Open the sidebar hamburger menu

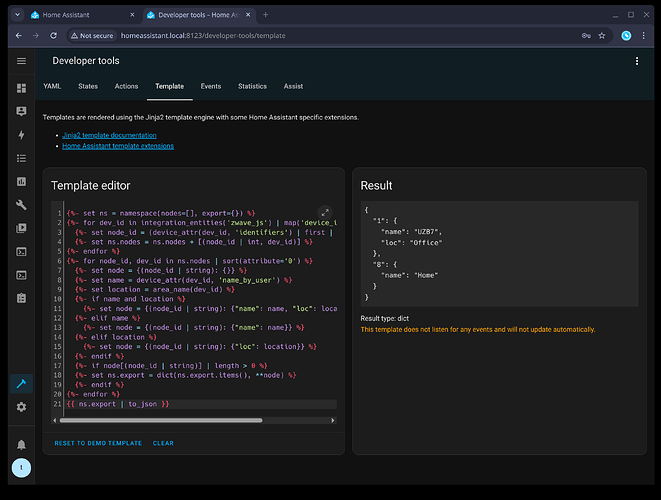coord(21,61)
